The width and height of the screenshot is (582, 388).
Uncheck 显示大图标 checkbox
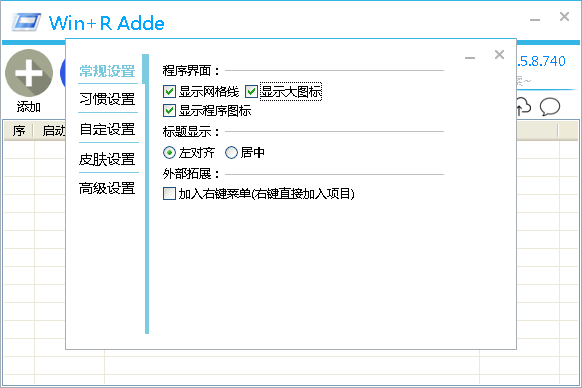[251, 91]
